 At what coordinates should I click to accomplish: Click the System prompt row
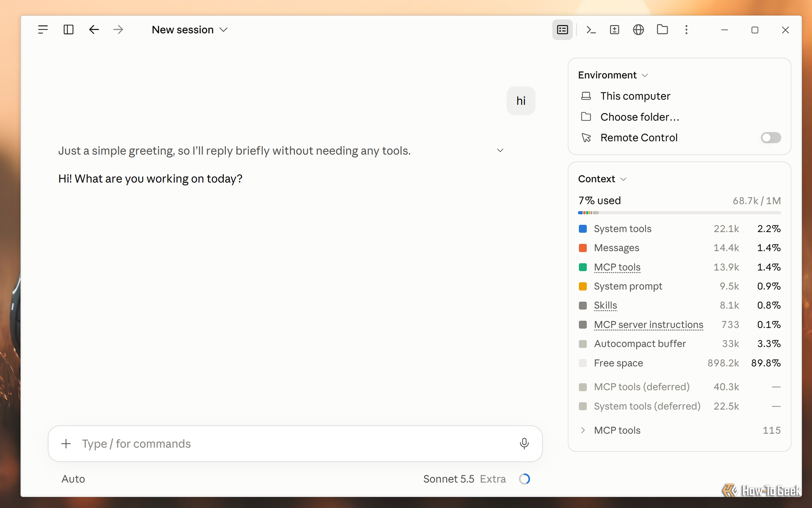click(679, 286)
